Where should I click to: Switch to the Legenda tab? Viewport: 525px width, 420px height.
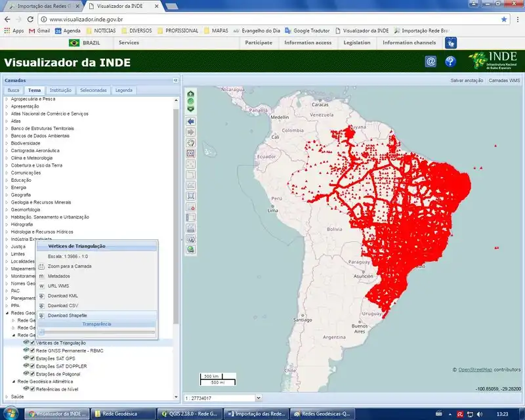tap(123, 91)
